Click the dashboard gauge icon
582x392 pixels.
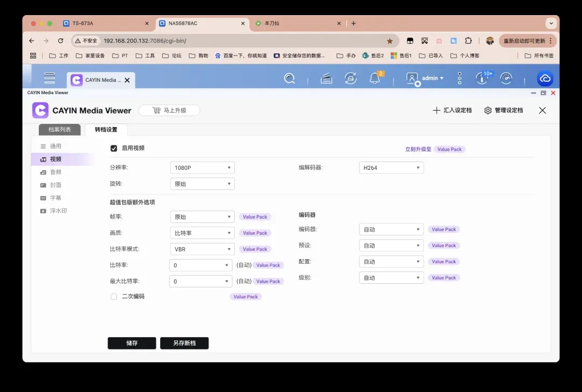[x=506, y=79]
